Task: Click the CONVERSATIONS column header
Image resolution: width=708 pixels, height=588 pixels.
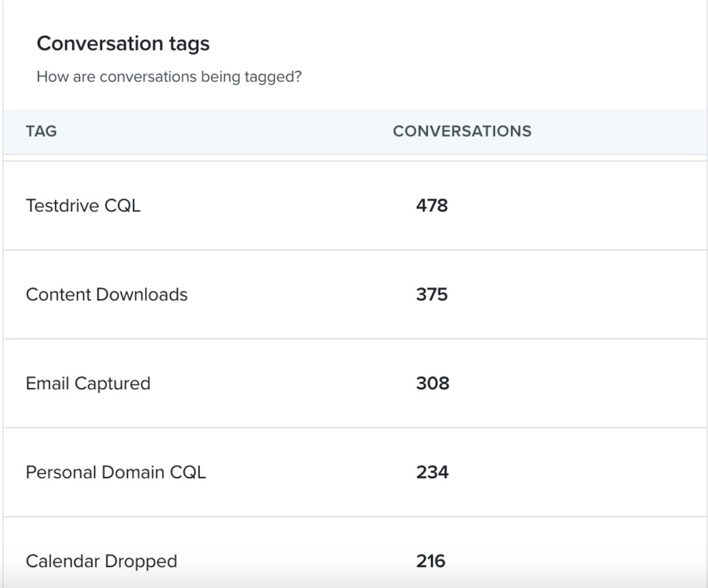Action: pyautogui.click(x=462, y=131)
